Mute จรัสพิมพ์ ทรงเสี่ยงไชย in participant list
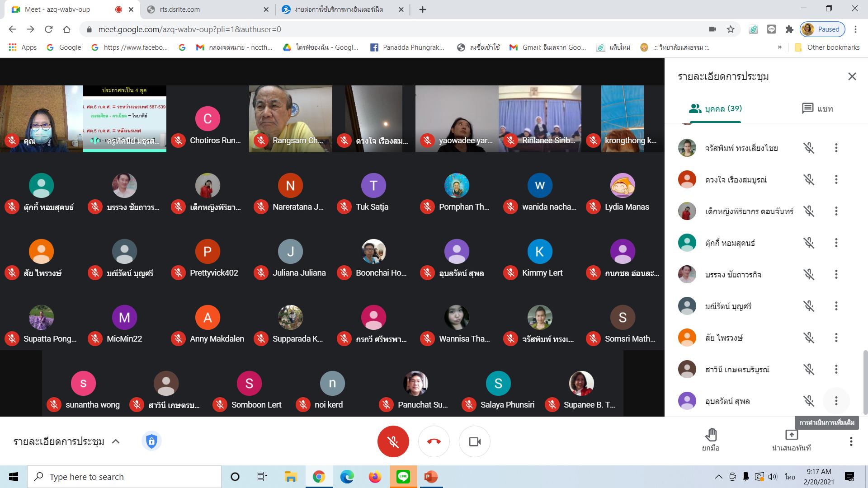 [809, 148]
